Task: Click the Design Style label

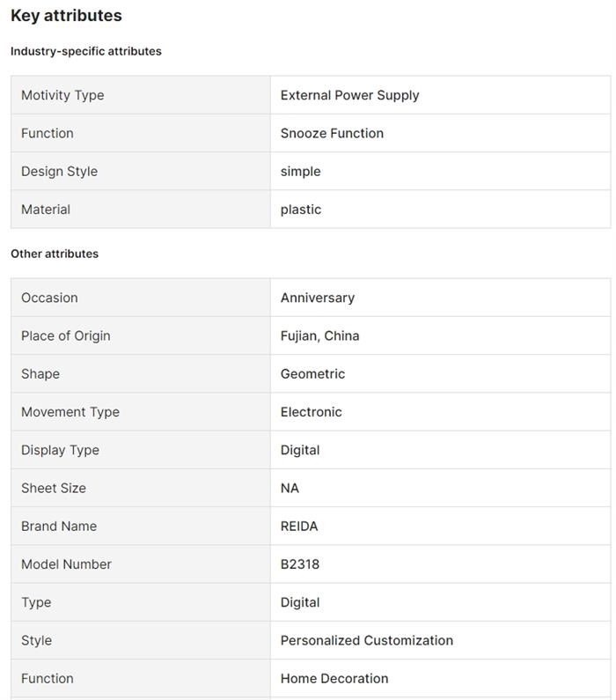Action: pyautogui.click(x=59, y=171)
